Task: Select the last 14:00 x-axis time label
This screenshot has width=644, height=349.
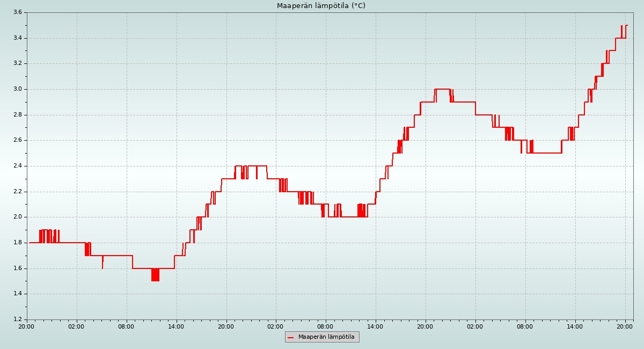Action: (x=575, y=326)
